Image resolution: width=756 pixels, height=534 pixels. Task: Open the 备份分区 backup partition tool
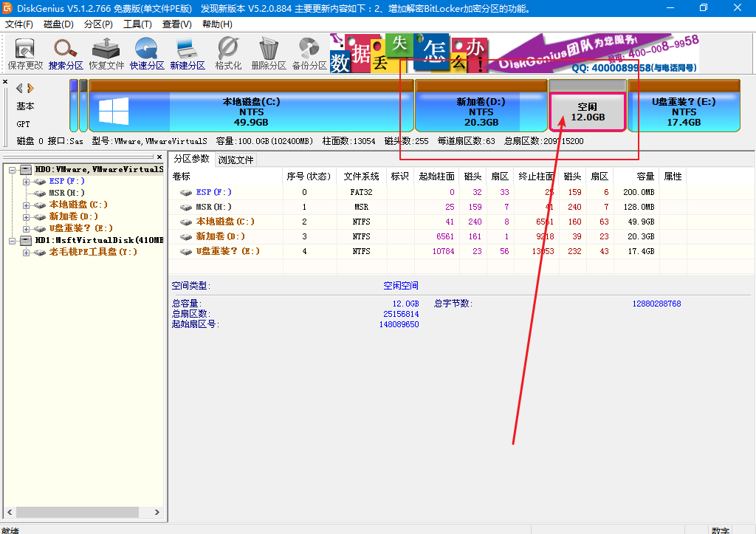(309, 53)
